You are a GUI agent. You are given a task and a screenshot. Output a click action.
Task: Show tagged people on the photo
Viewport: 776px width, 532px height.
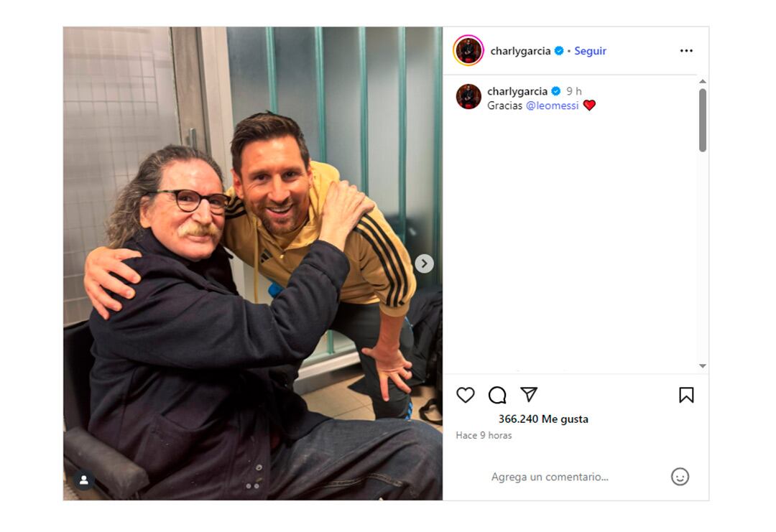[x=83, y=480]
